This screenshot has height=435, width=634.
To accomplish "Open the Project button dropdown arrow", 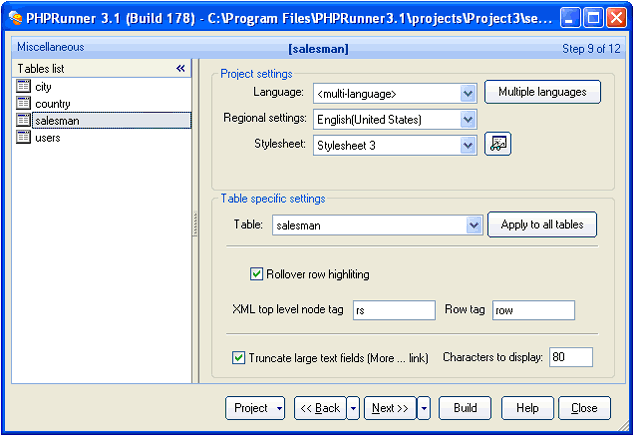I will point(279,408).
